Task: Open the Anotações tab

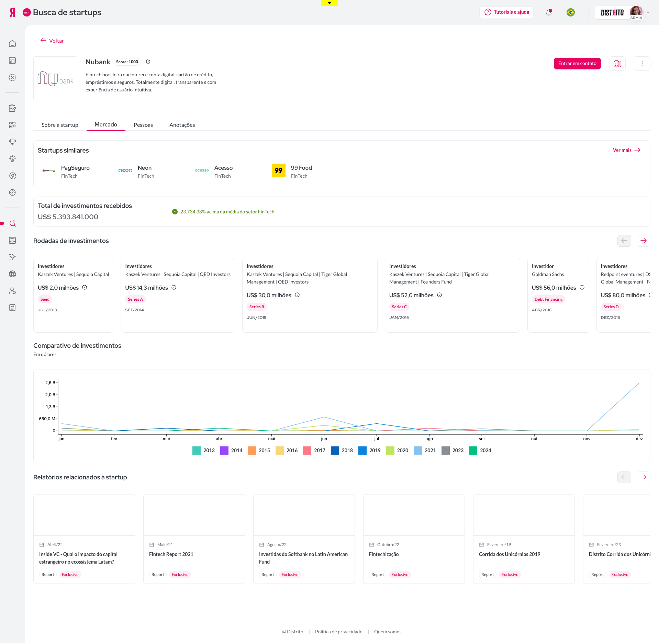Action: 182,125
